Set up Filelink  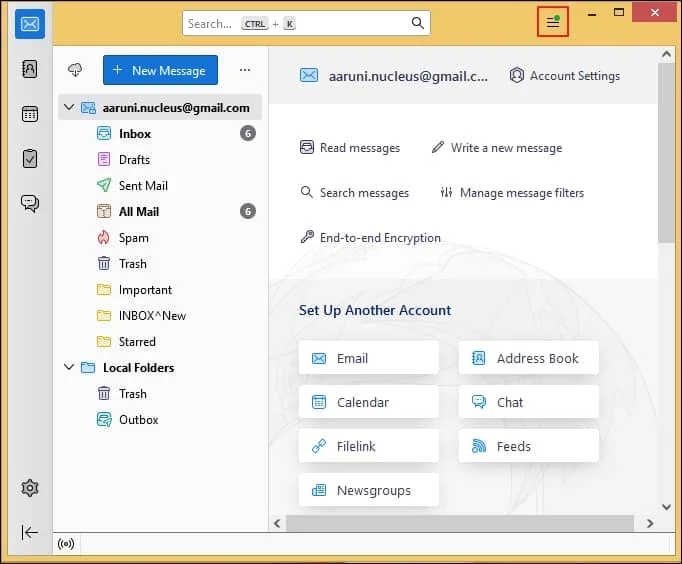(x=369, y=446)
